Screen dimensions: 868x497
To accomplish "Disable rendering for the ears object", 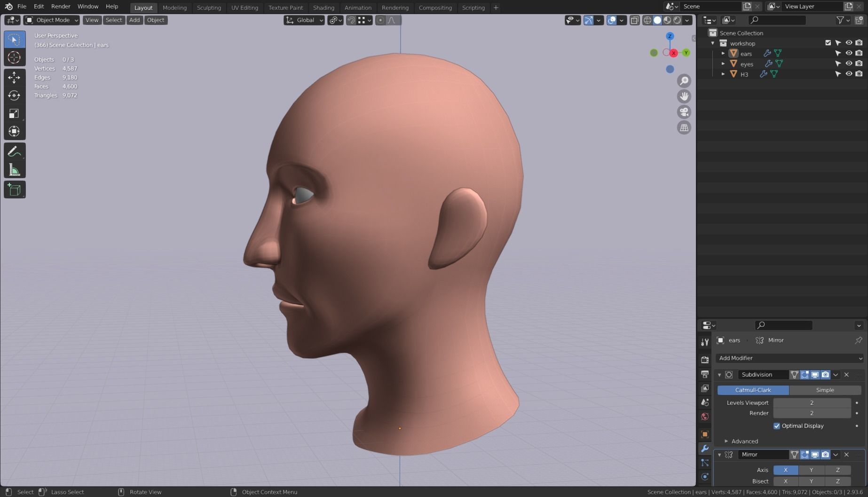I will point(859,53).
